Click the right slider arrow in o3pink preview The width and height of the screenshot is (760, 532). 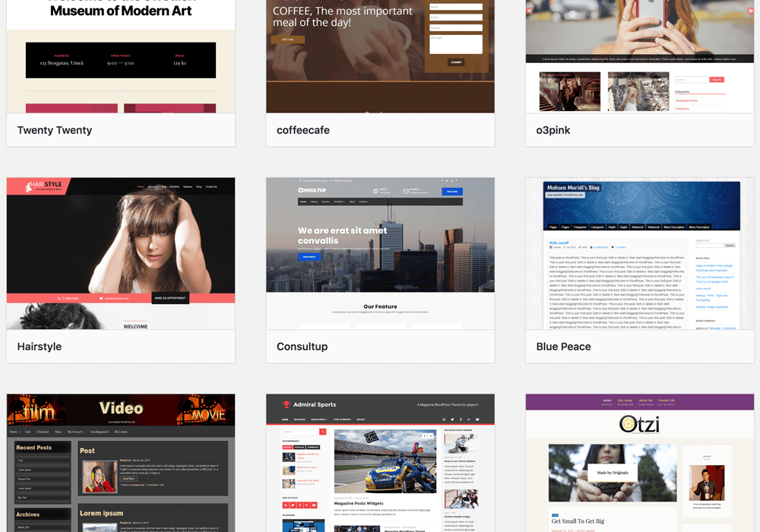(749, 11)
